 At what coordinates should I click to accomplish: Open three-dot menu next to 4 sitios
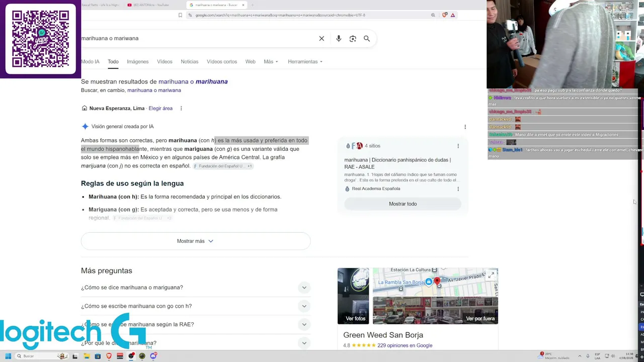(x=458, y=146)
